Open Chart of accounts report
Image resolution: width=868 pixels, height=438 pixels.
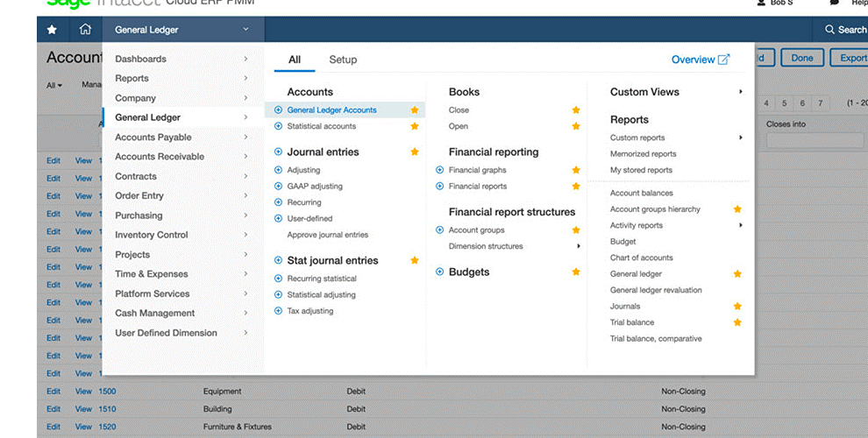point(642,258)
